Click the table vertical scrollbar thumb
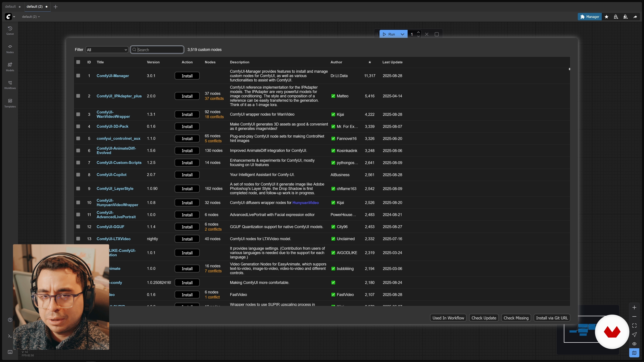The image size is (644, 362). coord(569,69)
